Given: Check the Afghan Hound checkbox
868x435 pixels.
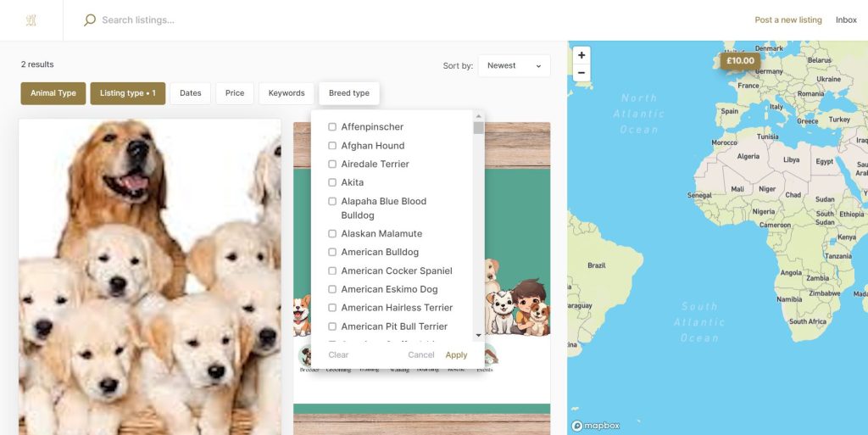Looking at the screenshot, I should (332, 146).
